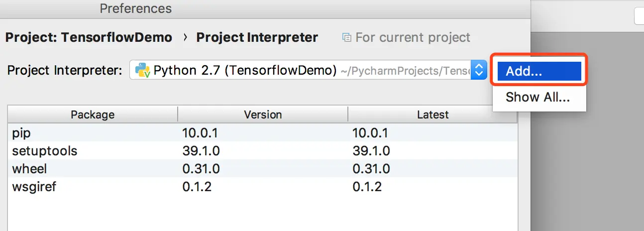644x231 pixels.
Task: Open the Project Interpreter dropdown arrows
Action: coord(479,70)
